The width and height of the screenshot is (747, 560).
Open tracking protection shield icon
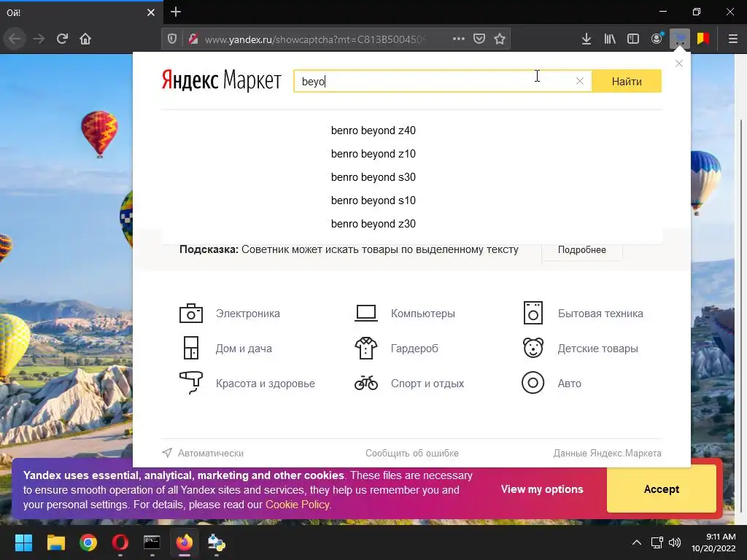(x=172, y=39)
